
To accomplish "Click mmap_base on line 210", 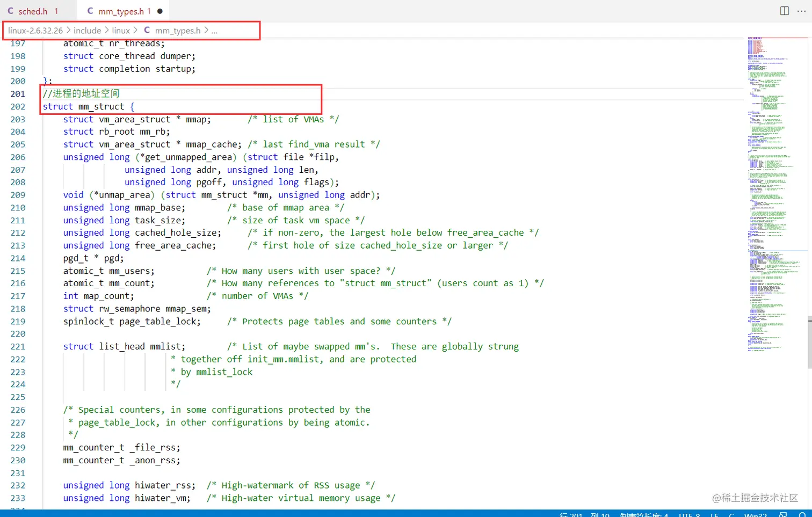I will tap(157, 208).
